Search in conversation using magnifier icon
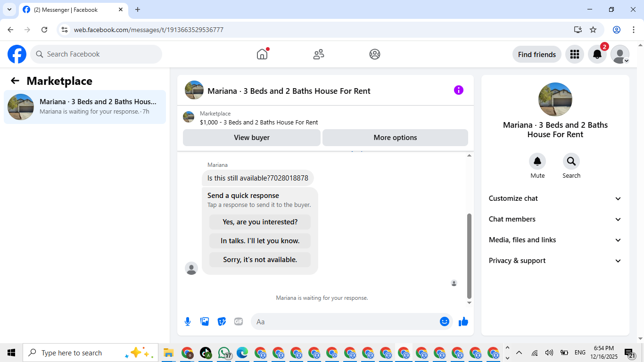644x362 pixels. pos(571,162)
